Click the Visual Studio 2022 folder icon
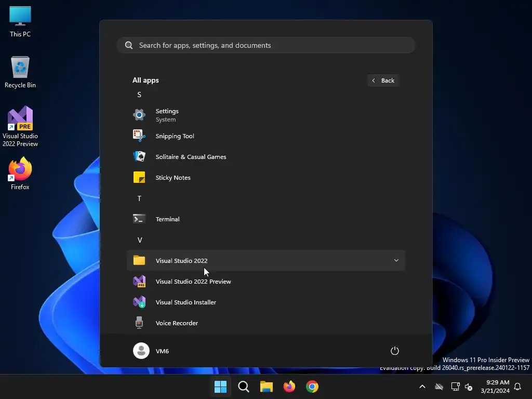 tap(139, 260)
